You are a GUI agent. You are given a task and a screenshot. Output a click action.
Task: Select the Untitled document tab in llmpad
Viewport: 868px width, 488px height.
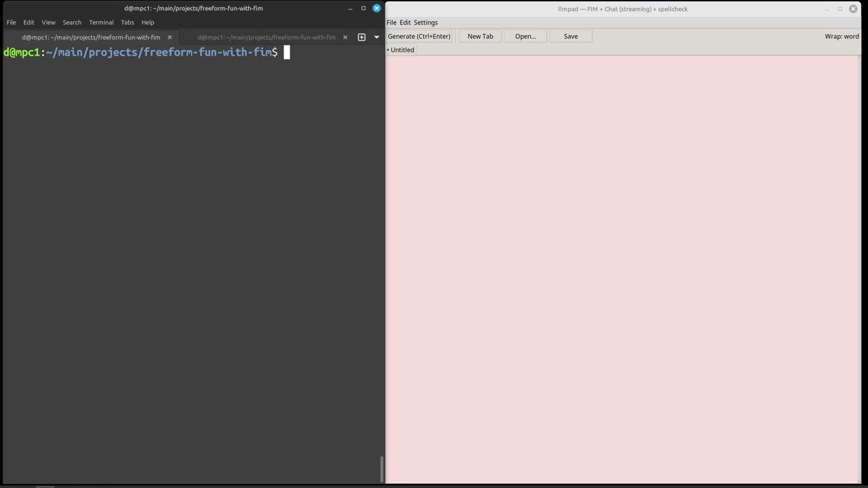401,50
